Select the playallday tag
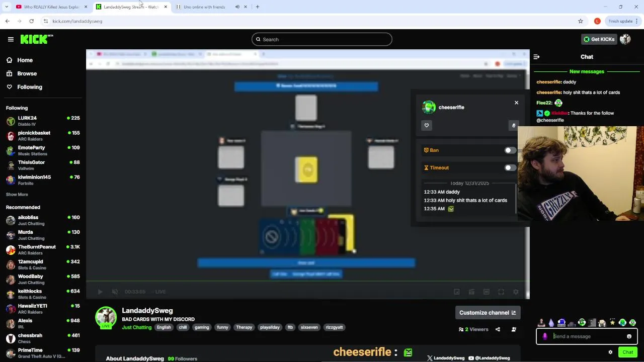Screen dimensions: 644x362 (x=271, y=327)
